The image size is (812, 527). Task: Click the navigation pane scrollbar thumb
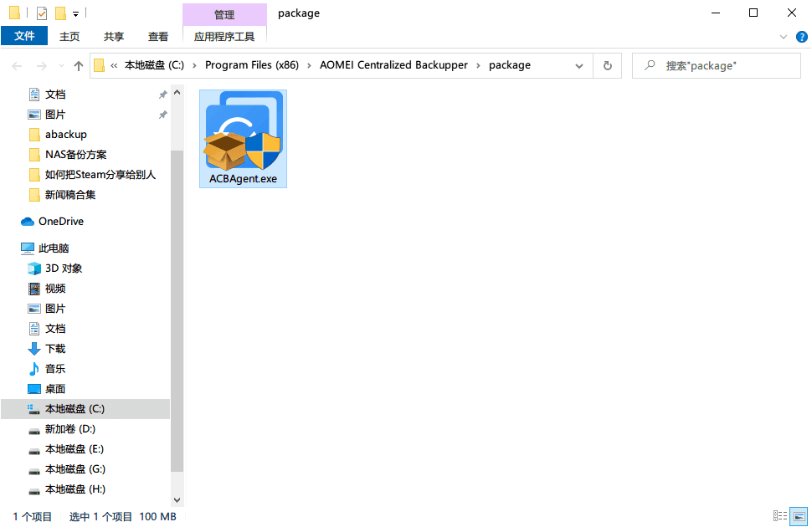pyautogui.click(x=177, y=310)
